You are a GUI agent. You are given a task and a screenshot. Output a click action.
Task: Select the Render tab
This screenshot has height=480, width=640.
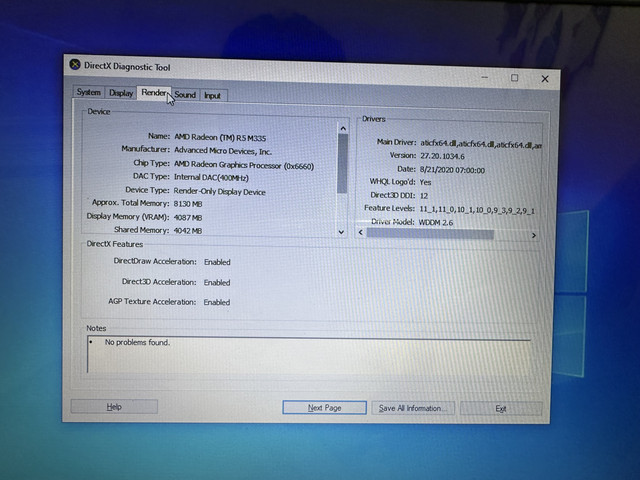click(x=153, y=93)
